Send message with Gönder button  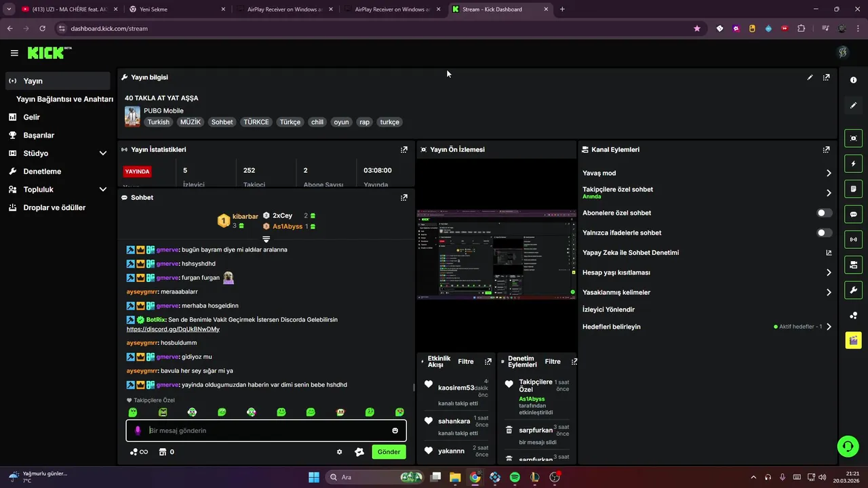(389, 452)
